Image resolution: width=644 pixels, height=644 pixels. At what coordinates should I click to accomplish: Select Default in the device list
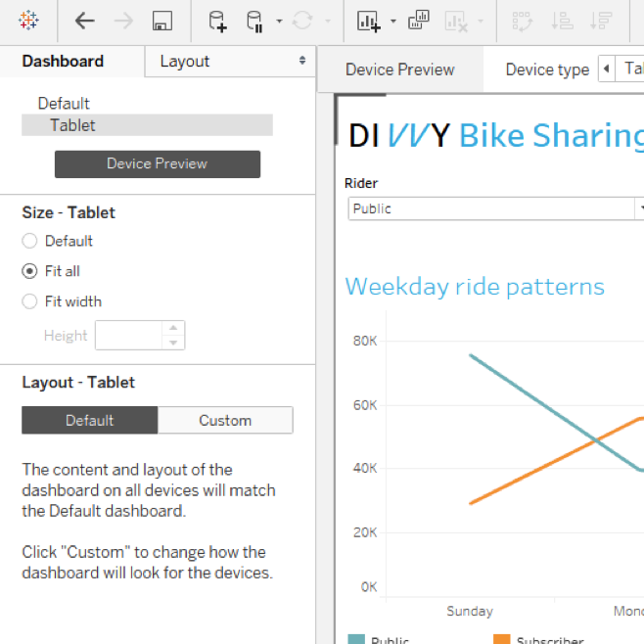pyautogui.click(x=64, y=103)
